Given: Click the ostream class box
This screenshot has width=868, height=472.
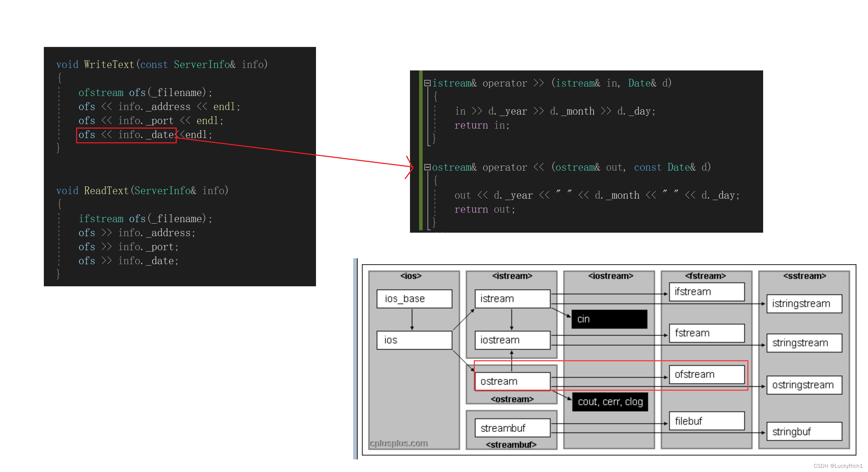Looking at the screenshot, I should coord(512,381).
